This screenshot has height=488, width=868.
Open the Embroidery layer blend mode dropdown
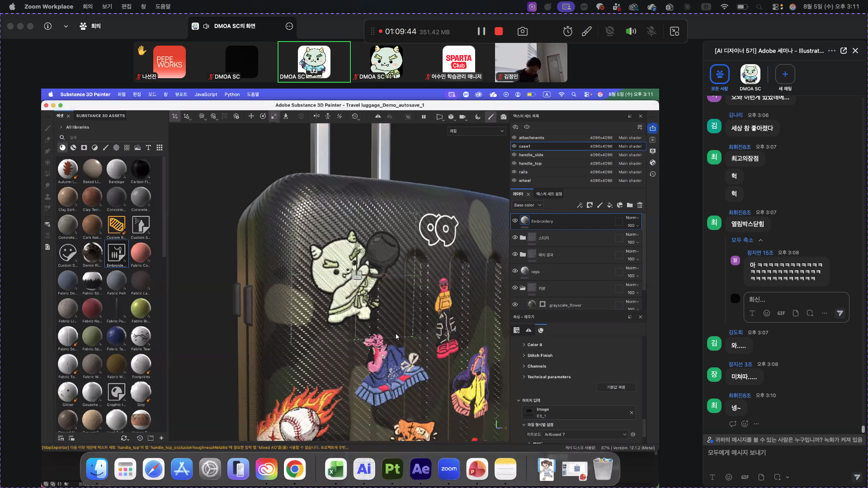(632, 218)
